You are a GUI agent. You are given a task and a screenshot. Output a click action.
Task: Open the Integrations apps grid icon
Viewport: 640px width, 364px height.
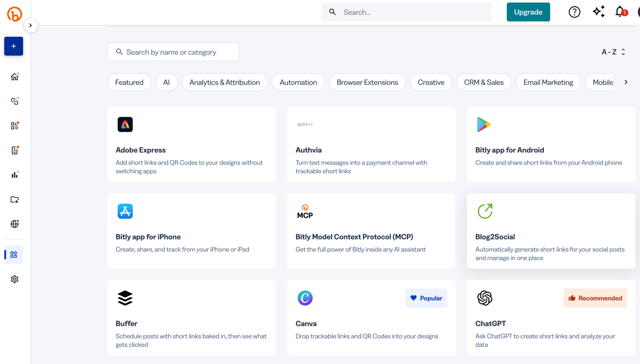[x=13, y=254]
